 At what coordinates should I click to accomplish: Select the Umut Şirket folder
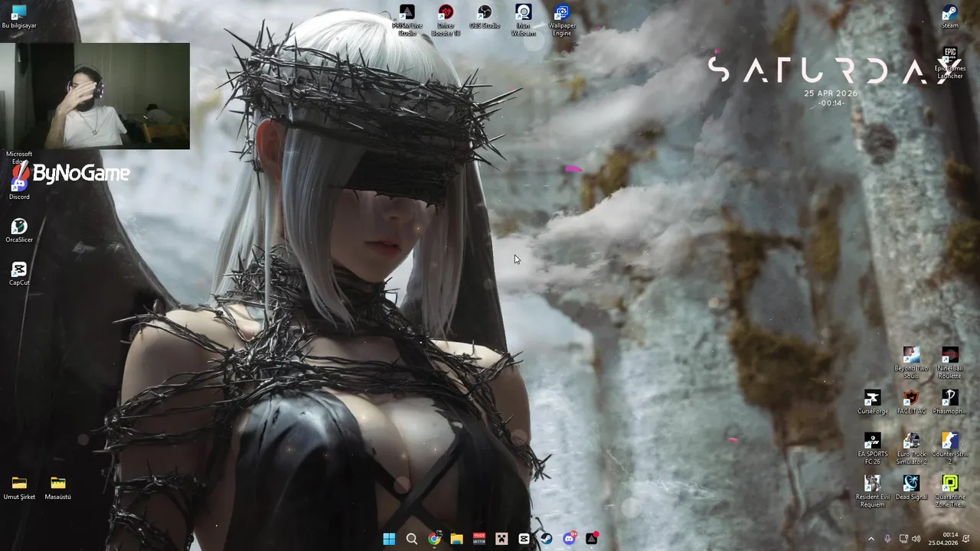19,487
